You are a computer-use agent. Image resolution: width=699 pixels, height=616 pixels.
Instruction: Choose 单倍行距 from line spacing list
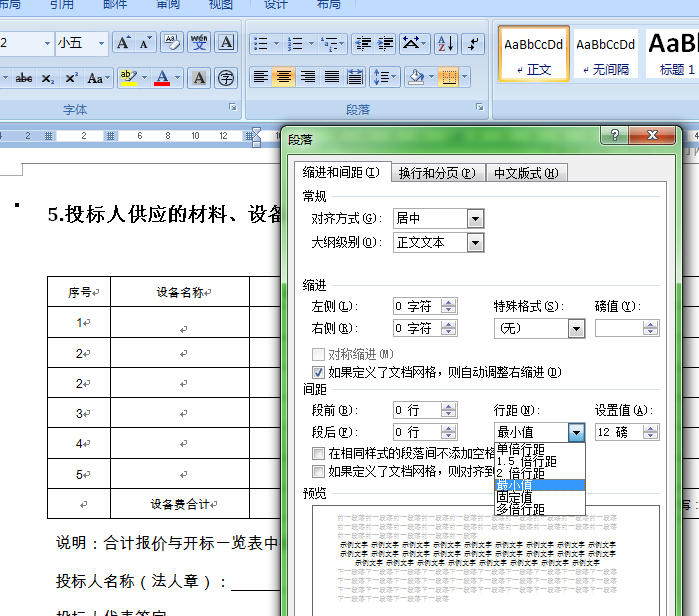point(539,449)
